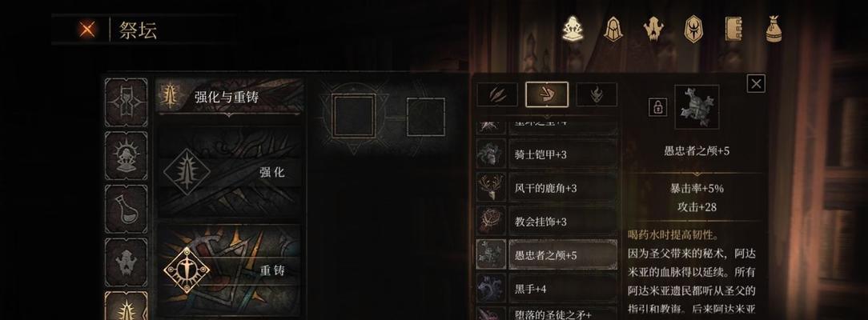The image size is (868, 320).
Task: Select the wolf skull sidebar category
Action: point(127,262)
